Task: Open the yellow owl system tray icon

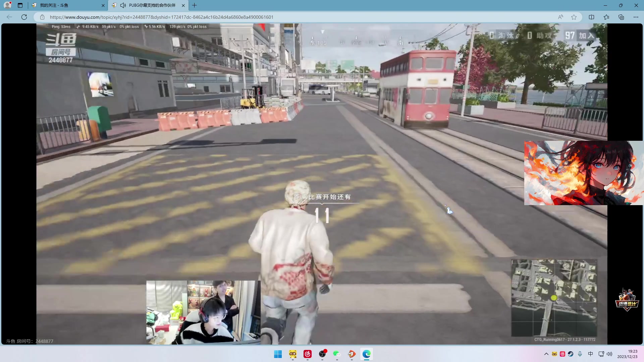Action: coord(554,354)
